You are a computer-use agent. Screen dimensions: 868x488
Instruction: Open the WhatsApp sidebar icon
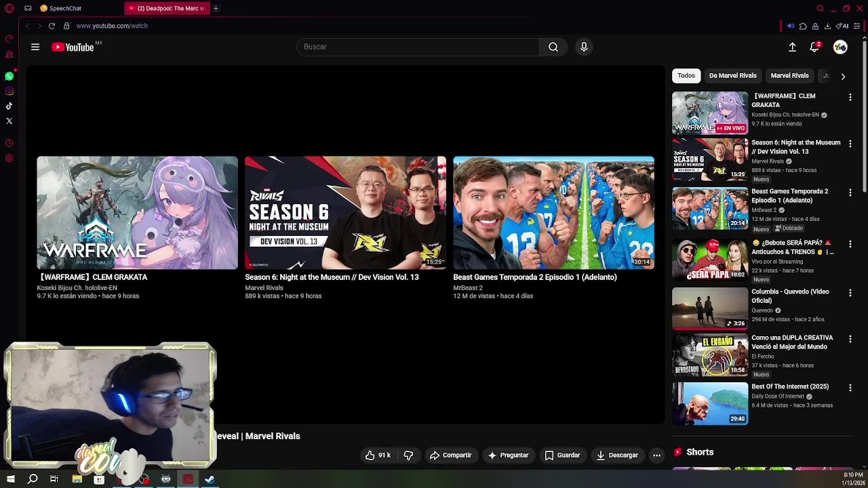coord(9,76)
